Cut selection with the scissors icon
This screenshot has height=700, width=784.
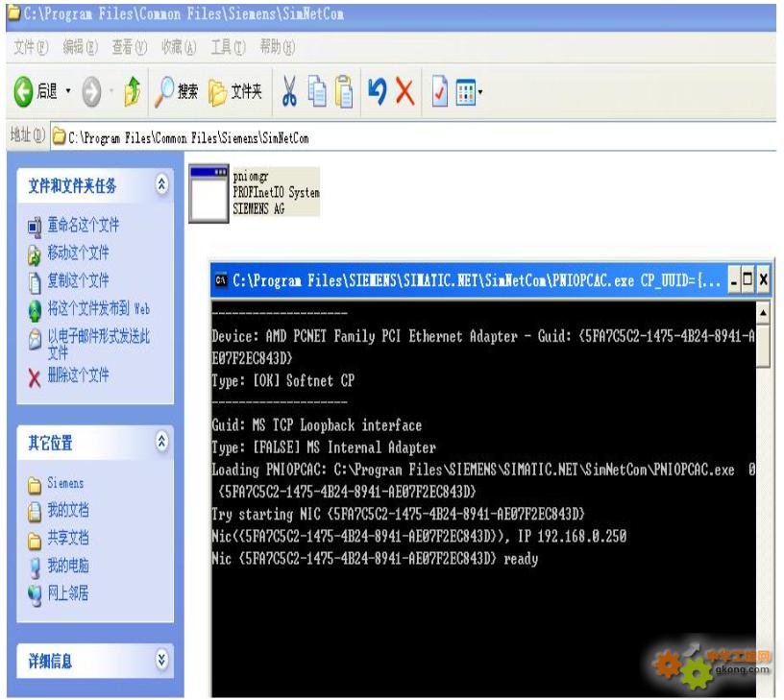point(289,91)
